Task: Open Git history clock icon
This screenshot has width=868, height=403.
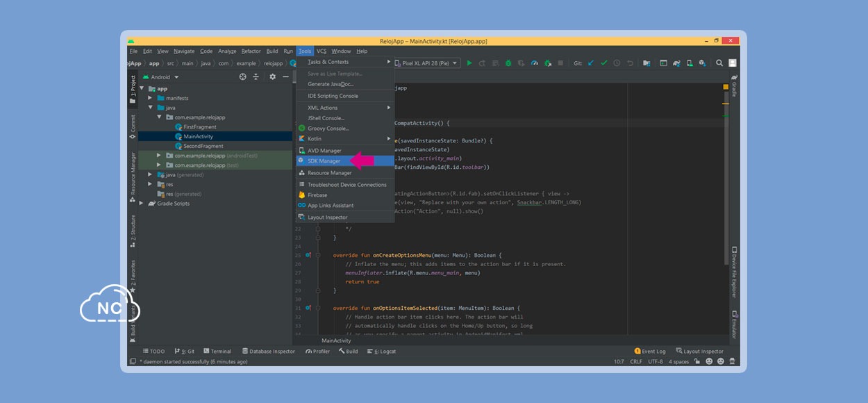Action: [x=617, y=63]
